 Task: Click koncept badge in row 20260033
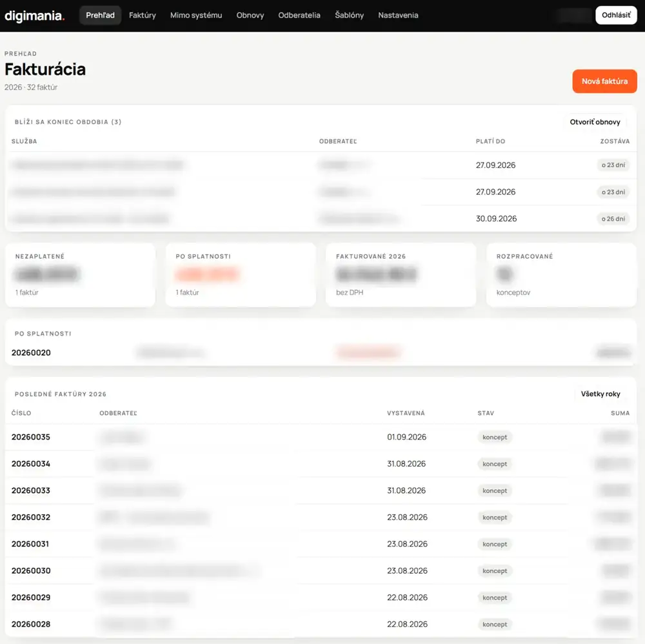(x=495, y=490)
